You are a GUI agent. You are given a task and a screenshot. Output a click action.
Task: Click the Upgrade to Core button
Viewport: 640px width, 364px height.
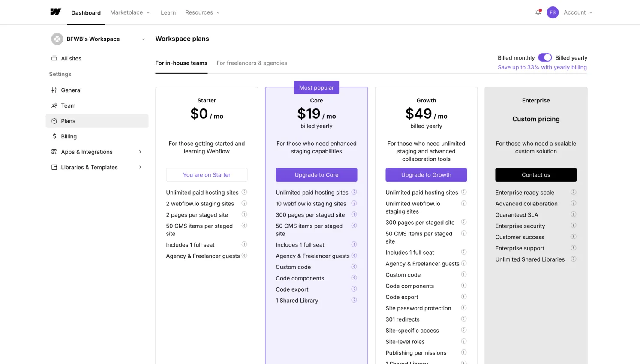click(316, 175)
